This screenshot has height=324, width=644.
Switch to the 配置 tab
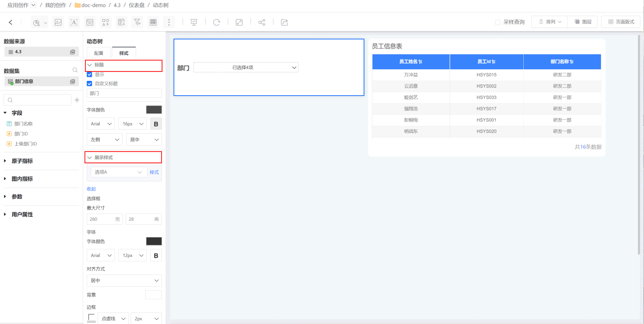click(99, 53)
